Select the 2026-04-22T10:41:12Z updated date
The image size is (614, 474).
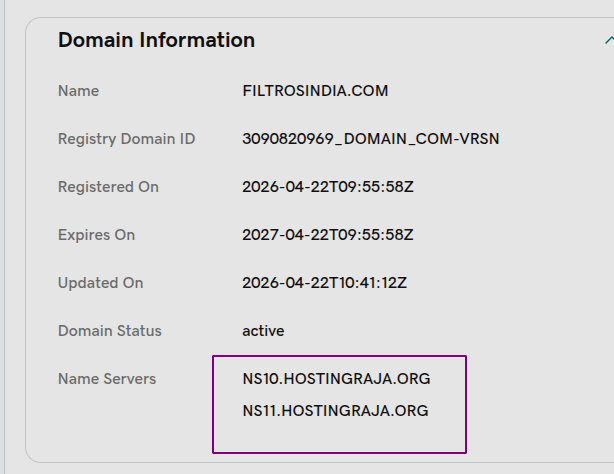coord(326,283)
